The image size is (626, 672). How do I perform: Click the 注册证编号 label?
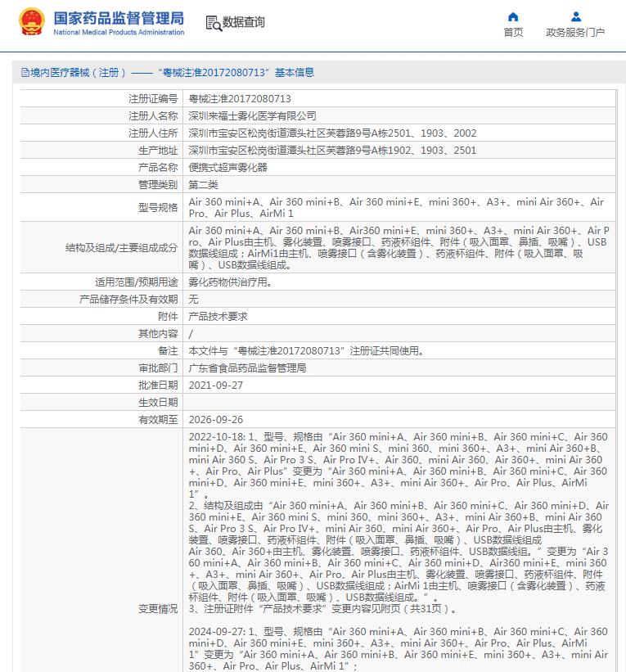[153, 99]
